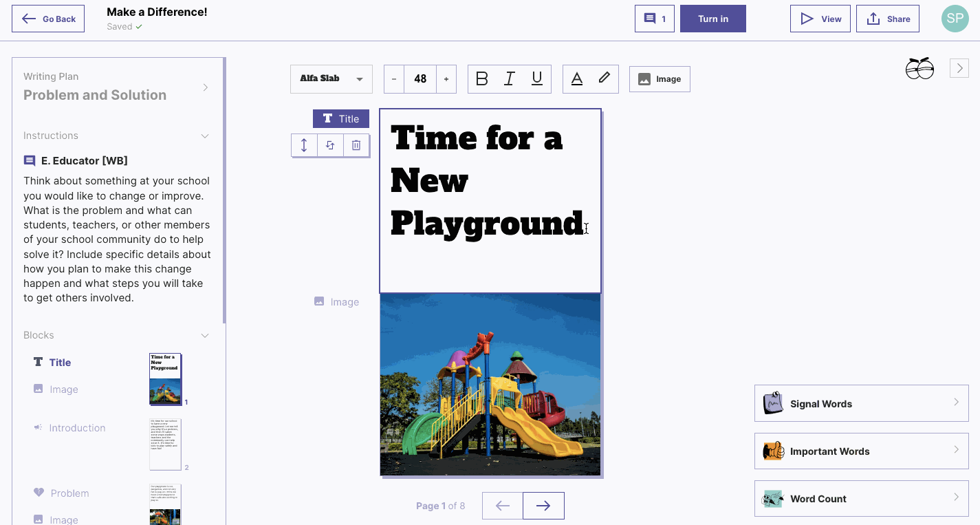
Task: Open the Alfa Slab font dropdown
Action: click(x=331, y=79)
